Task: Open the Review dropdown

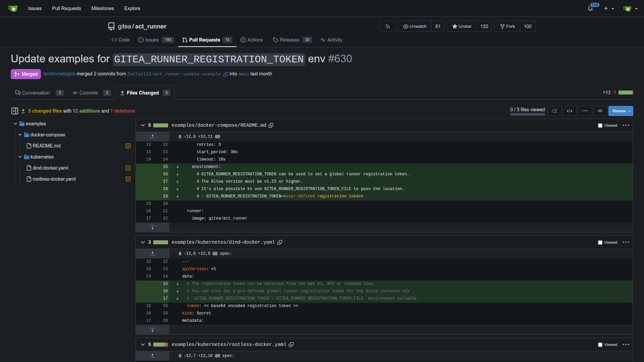Action: (x=621, y=111)
